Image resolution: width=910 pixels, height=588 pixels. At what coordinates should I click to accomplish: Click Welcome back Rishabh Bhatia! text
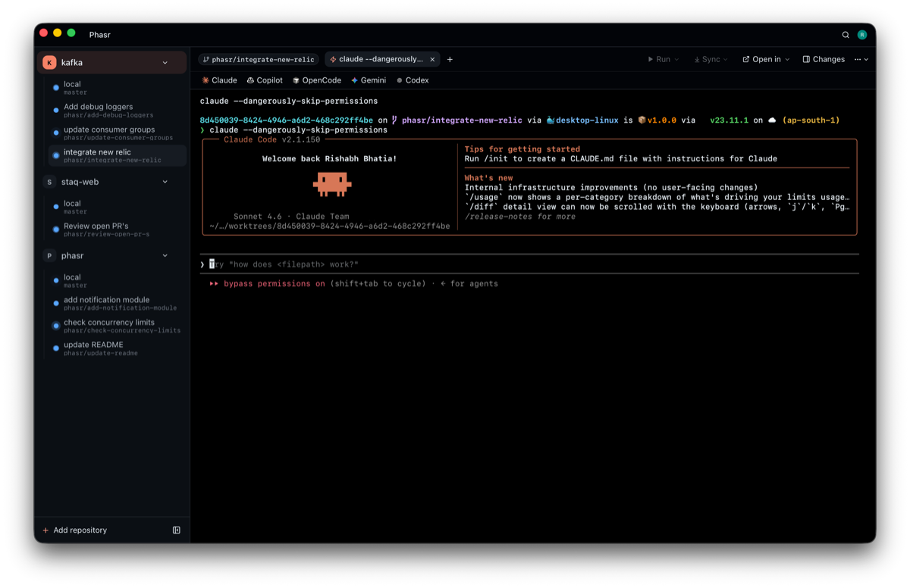(329, 159)
